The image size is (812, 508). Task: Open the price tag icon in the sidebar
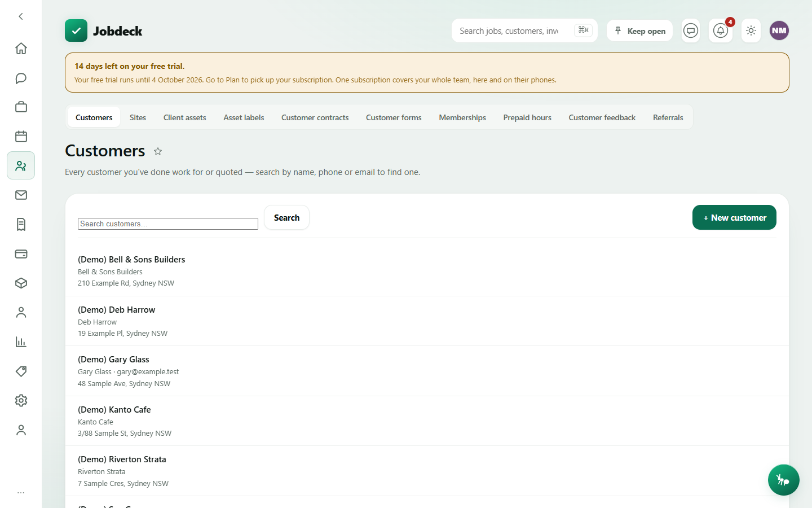(x=21, y=371)
